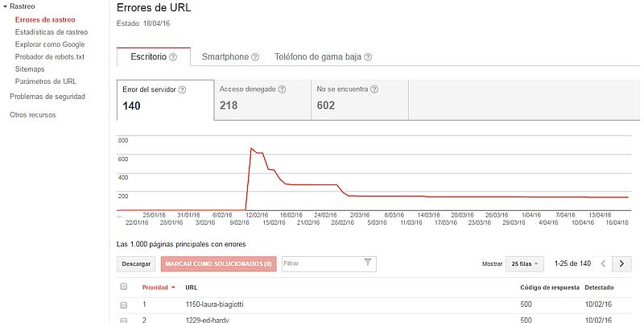Select the No se encuentra 602 panel
This screenshot has height=323, width=644.
click(x=360, y=100)
